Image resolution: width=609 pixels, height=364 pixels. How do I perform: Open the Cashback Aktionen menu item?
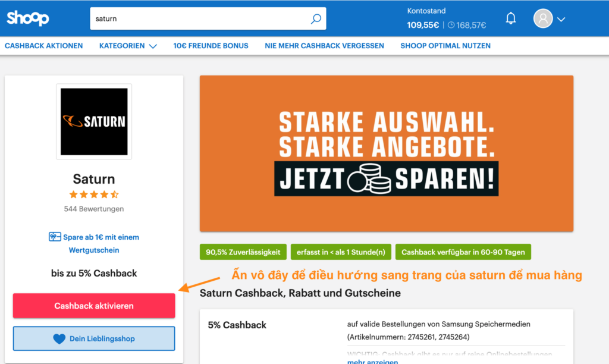44,46
